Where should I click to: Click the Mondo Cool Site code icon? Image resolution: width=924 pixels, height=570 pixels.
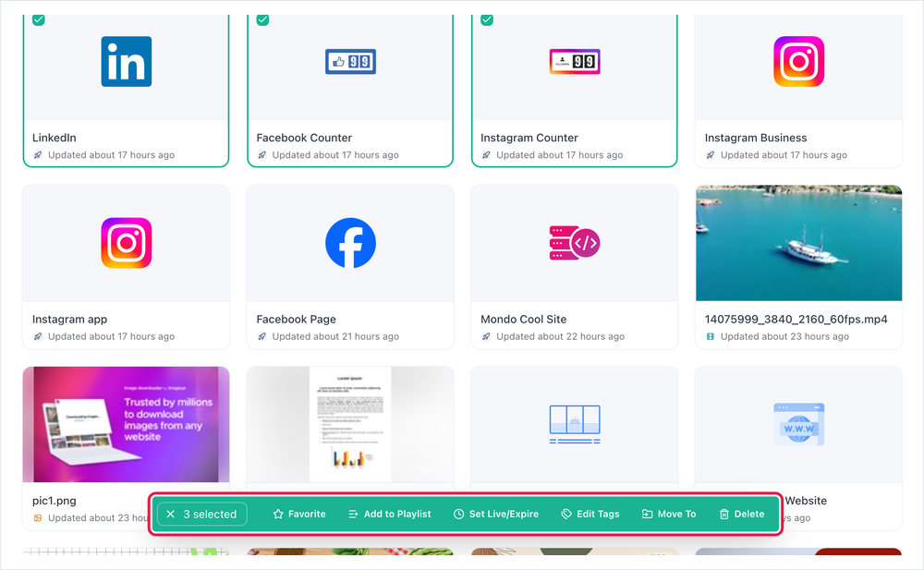pos(575,243)
